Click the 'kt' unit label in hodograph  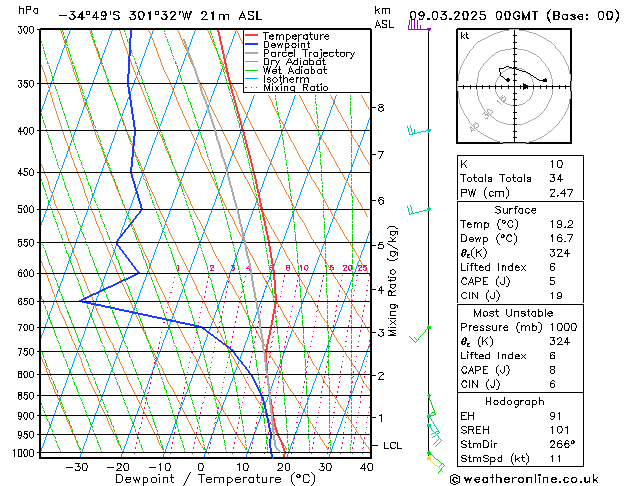point(465,36)
